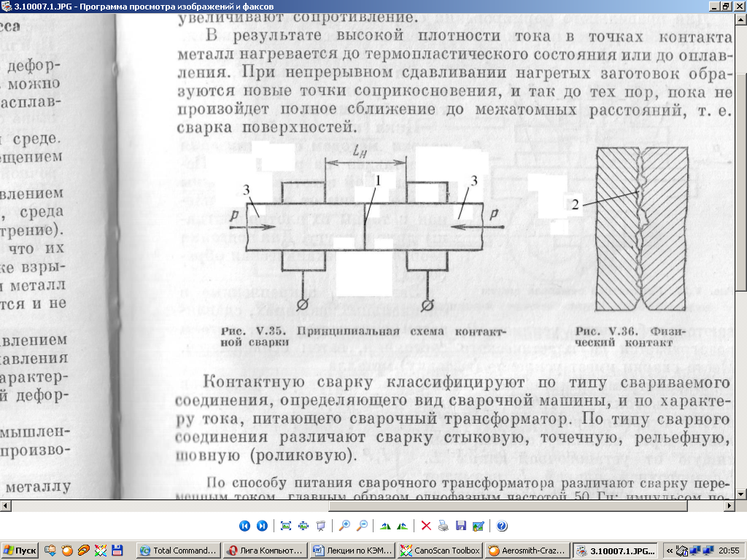Image resolution: width=747 pixels, height=560 pixels.
Task: Launch the orange media player quick launch icon
Action: [67, 551]
